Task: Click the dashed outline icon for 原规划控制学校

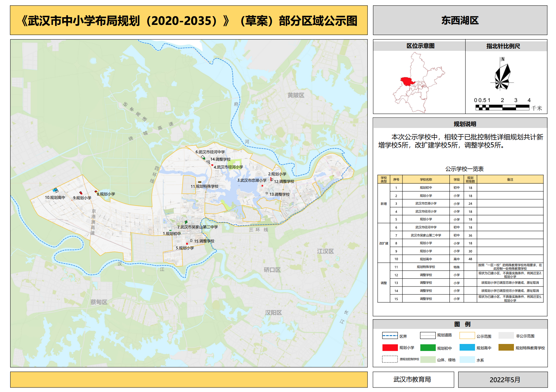Action: [389, 359]
